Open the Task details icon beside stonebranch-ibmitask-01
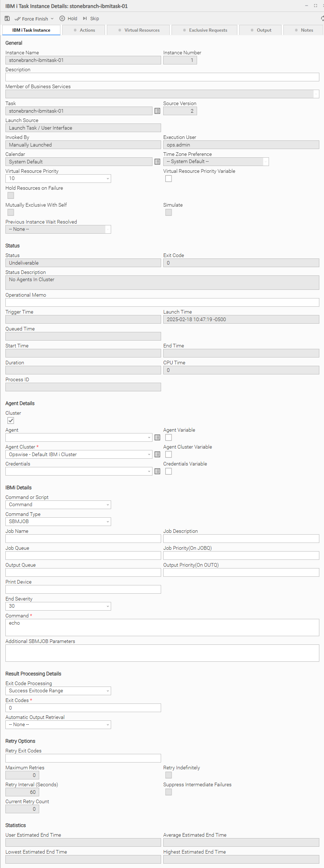The image size is (324, 868). coord(157,111)
